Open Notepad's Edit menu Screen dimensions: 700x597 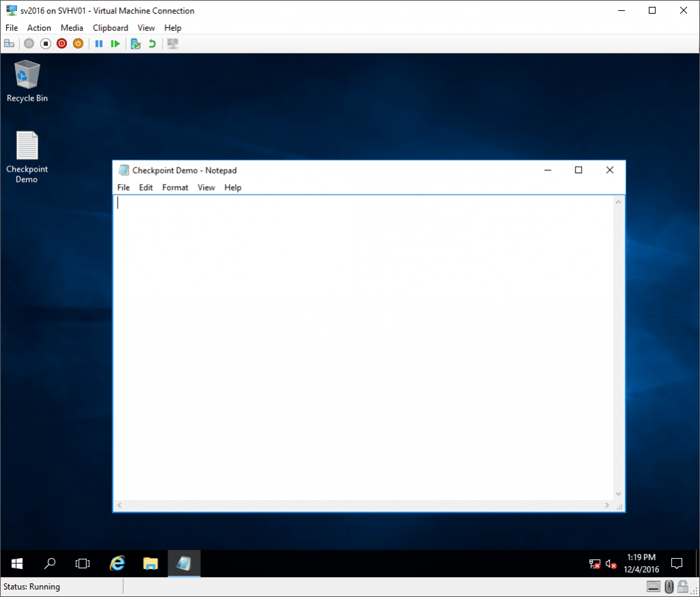pos(146,187)
